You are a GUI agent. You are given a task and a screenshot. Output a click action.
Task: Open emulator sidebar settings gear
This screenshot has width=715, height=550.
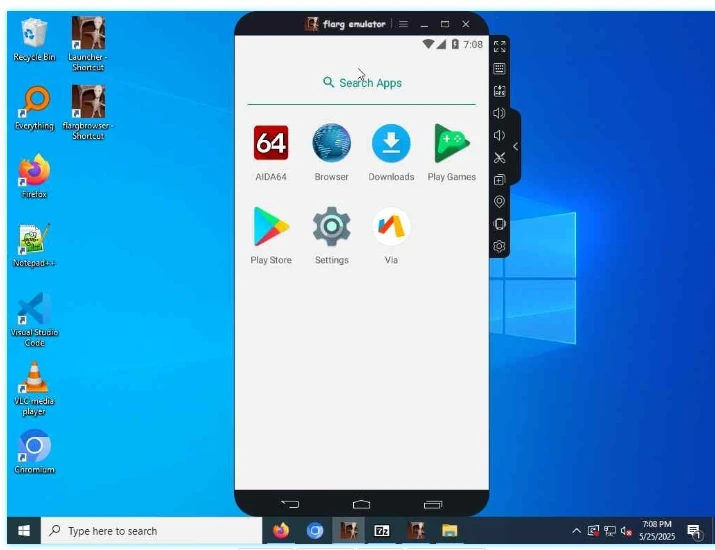(x=499, y=246)
